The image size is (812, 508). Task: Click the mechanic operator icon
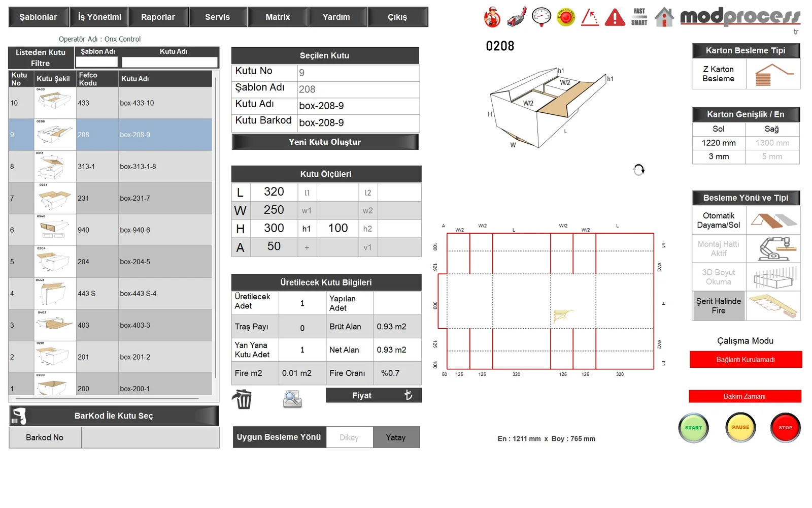(x=491, y=17)
